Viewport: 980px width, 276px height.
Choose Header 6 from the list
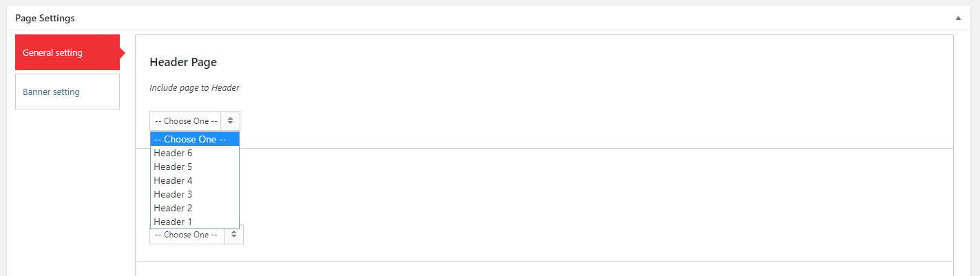coord(195,153)
